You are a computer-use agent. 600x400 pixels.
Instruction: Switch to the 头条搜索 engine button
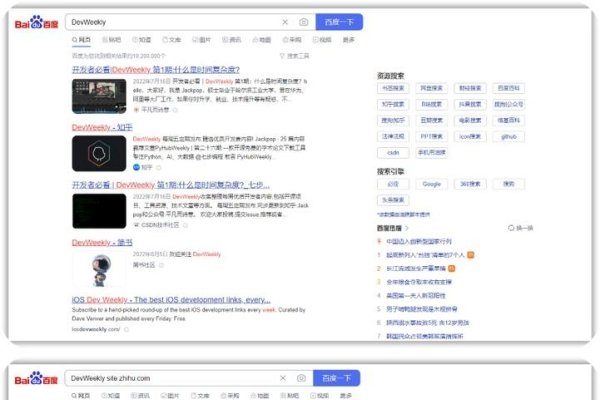click(x=393, y=200)
